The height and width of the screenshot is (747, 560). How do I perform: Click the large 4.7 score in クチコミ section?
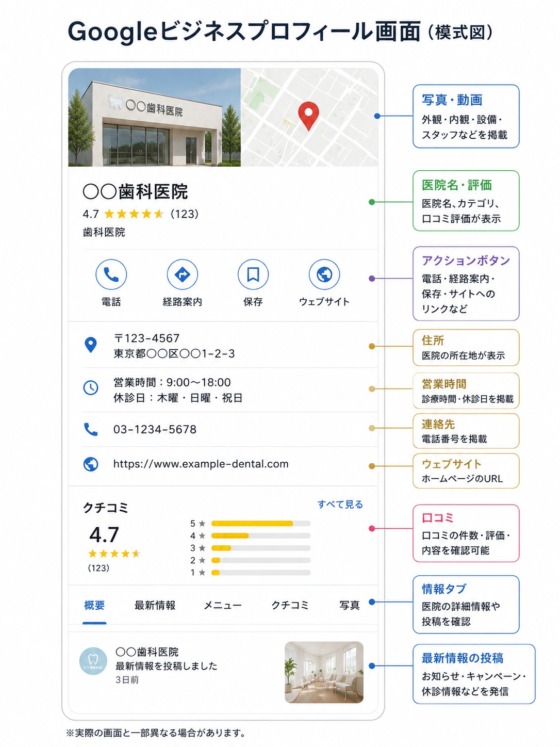(x=104, y=535)
